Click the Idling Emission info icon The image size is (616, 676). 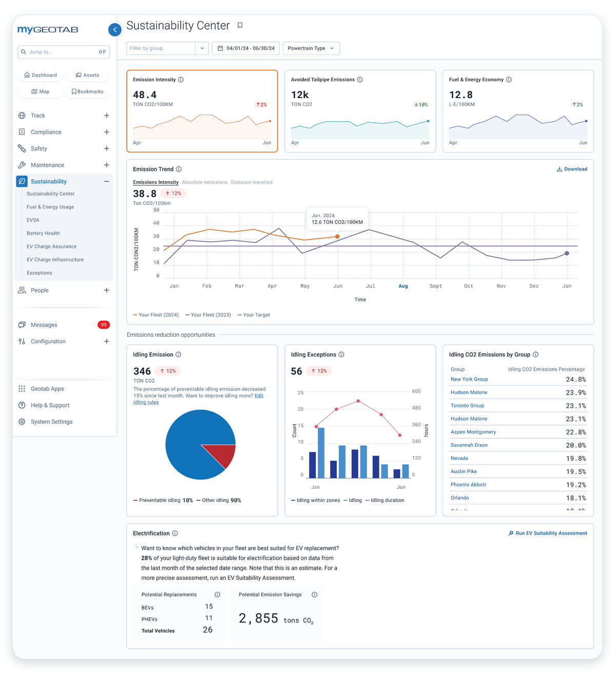(x=178, y=354)
